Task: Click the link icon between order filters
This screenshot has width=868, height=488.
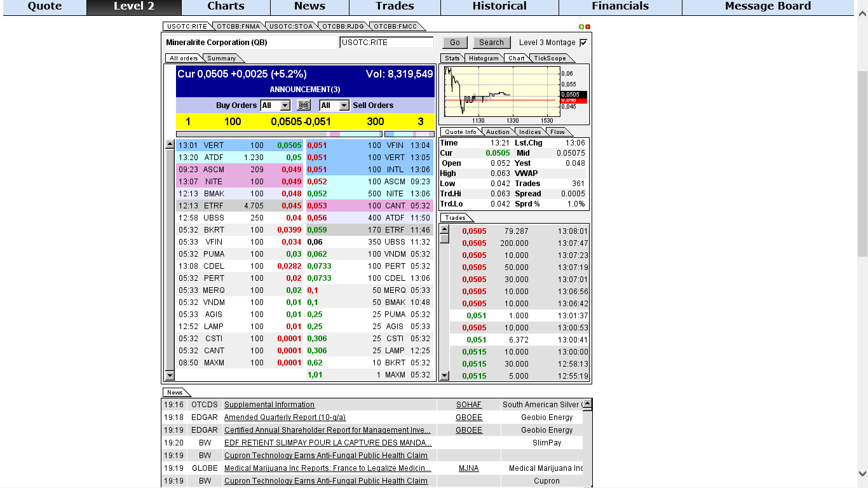Action: pyautogui.click(x=304, y=105)
